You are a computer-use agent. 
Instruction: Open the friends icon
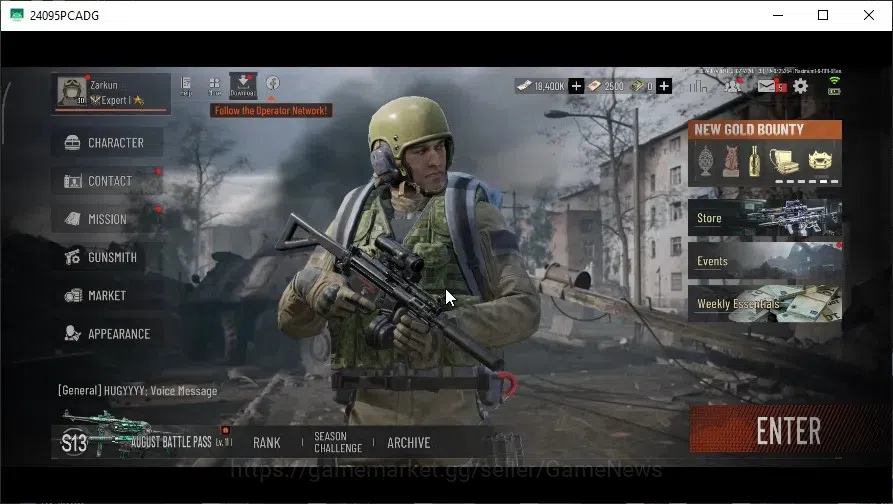pyautogui.click(x=732, y=86)
